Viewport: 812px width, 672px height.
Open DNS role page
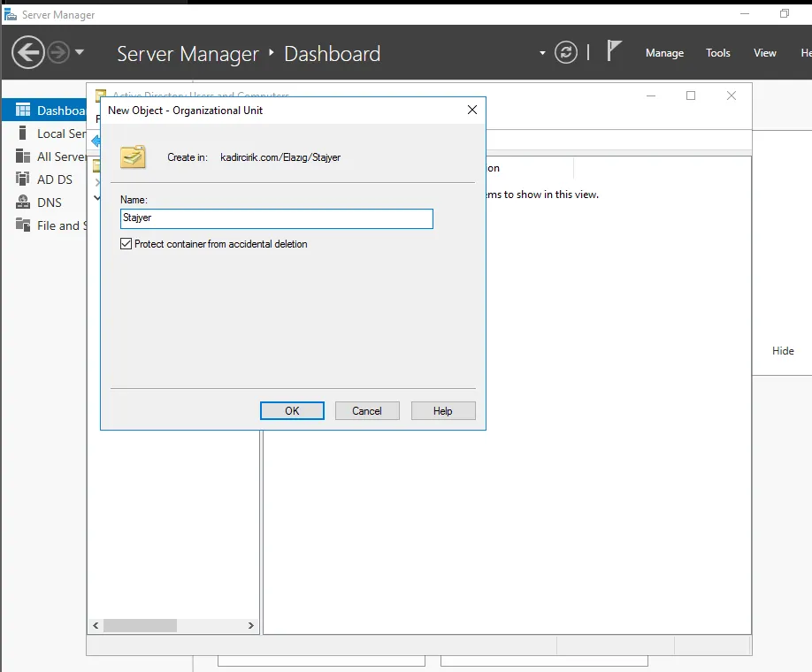pyautogui.click(x=44, y=202)
